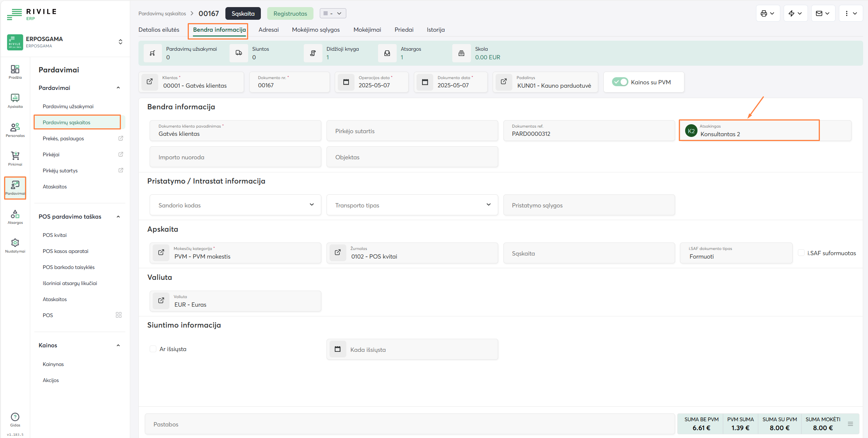The height and width of the screenshot is (438, 868).
Task: Open Nustatymai gear icon
Action: click(15, 245)
